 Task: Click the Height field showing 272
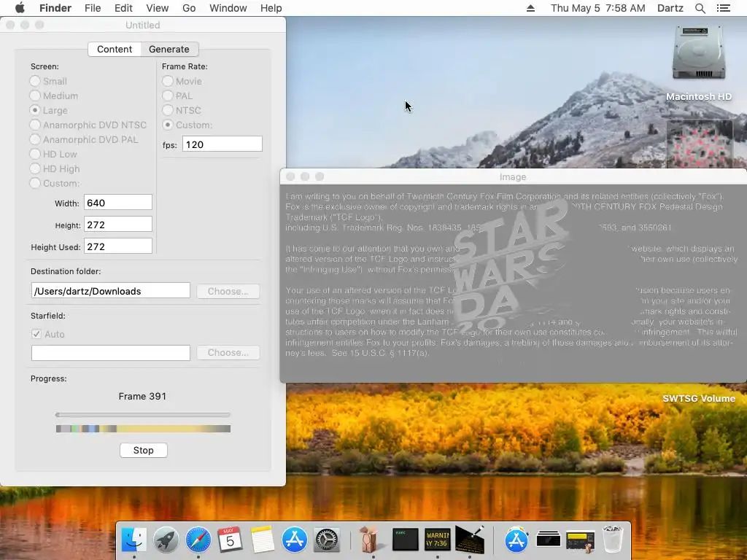tap(118, 225)
